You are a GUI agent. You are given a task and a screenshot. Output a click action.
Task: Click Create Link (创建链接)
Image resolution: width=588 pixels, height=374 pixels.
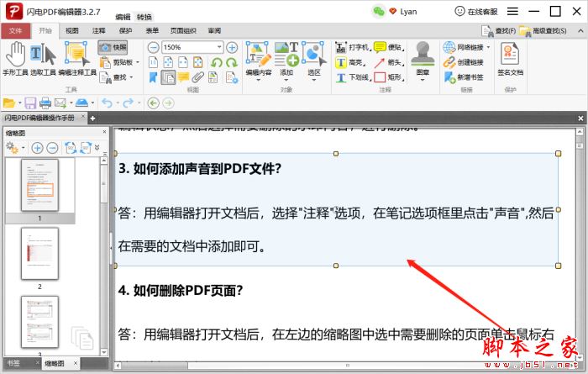pyautogui.click(x=464, y=62)
